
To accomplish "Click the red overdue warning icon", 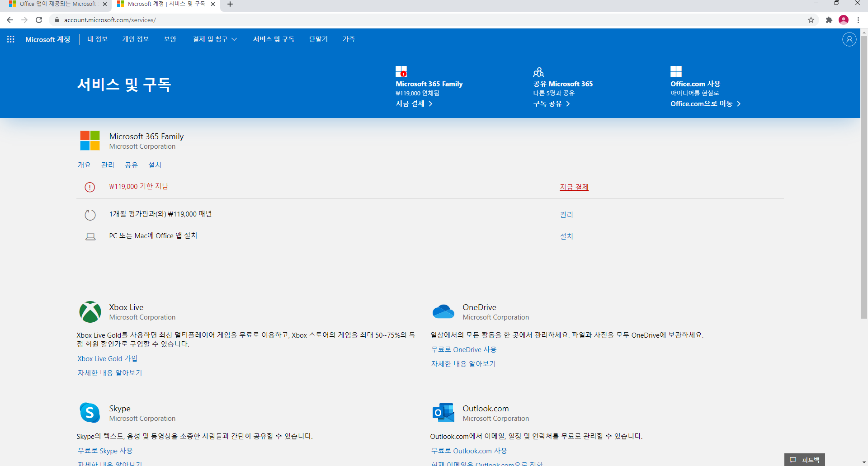I will click(x=90, y=187).
